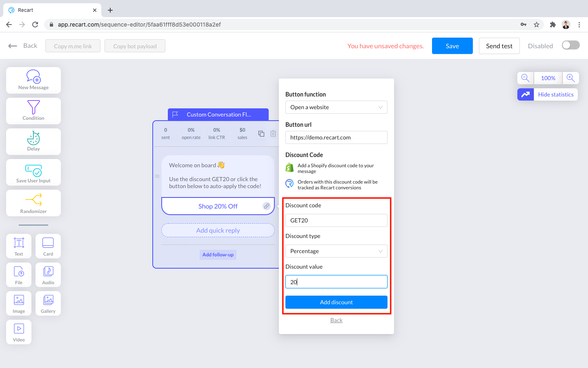
Task: Open a new browser tab
Action: pos(110,10)
